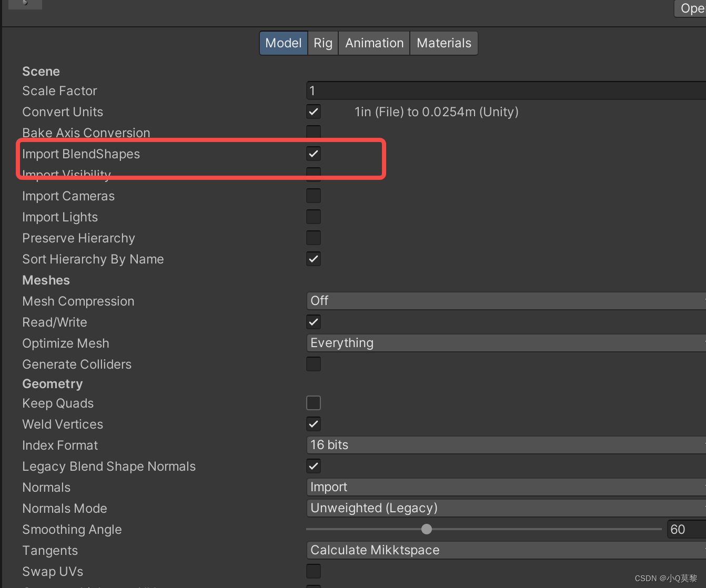Disable the Read/Write checkbox

tap(313, 322)
